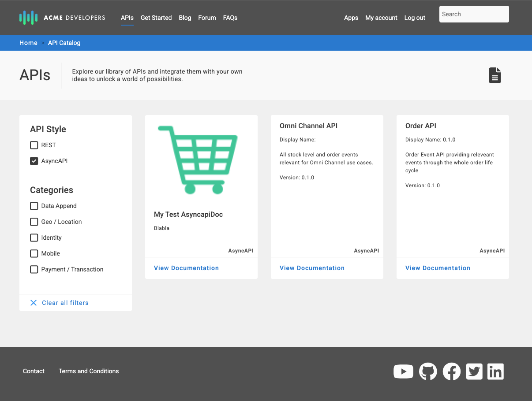Click the document icon in the APIs header
The image size is (532, 401).
click(x=495, y=75)
